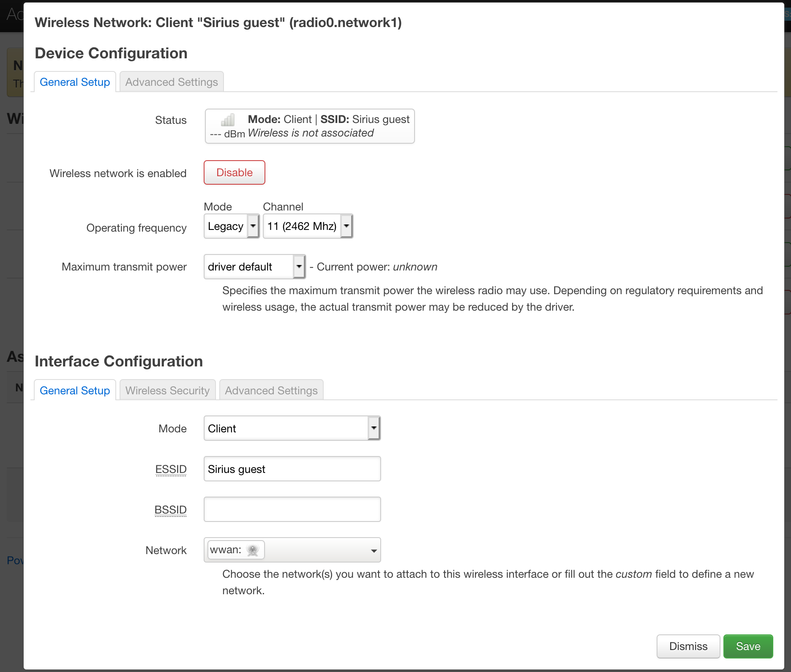Select Device Configuration General Setup tab
The height and width of the screenshot is (672, 791).
click(75, 82)
